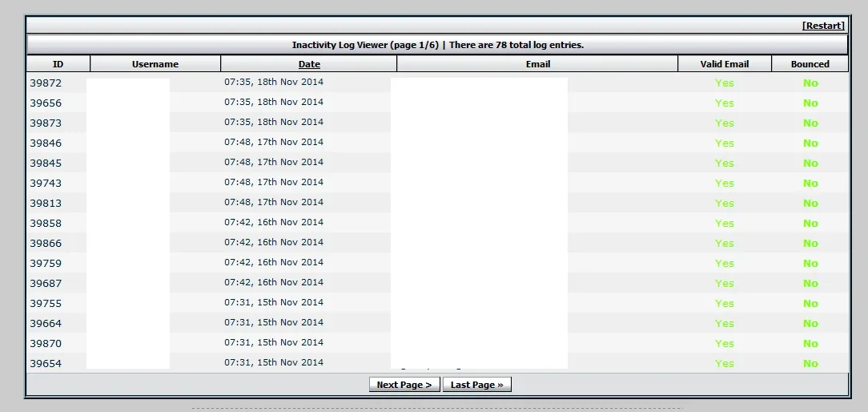Click the Bounced column header
This screenshot has height=412, width=868.
coord(810,64)
